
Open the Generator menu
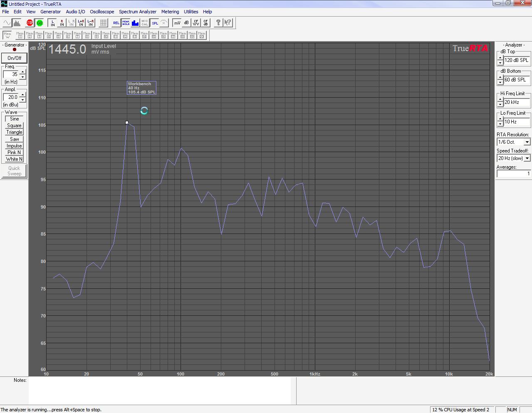pyautogui.click(x=50, y=12)
